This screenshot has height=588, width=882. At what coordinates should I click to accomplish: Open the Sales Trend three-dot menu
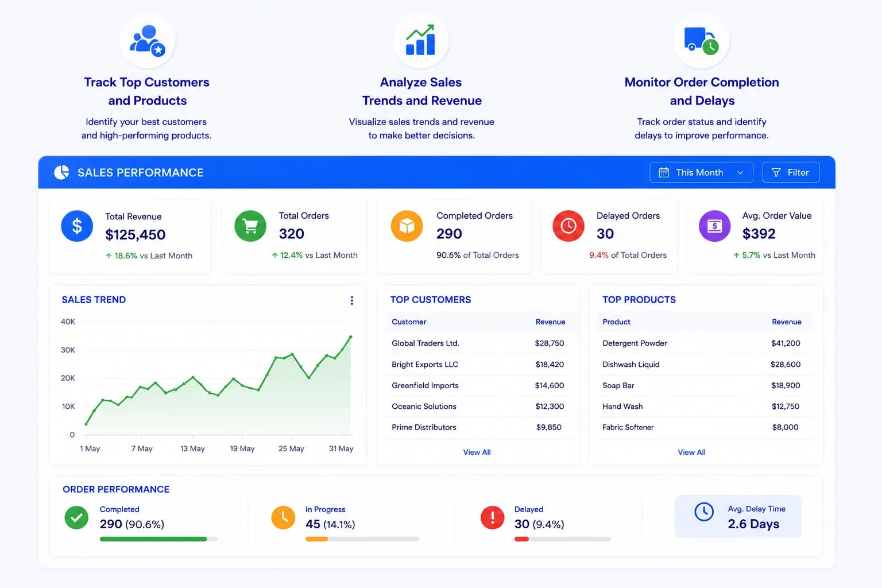coord(352,300)
